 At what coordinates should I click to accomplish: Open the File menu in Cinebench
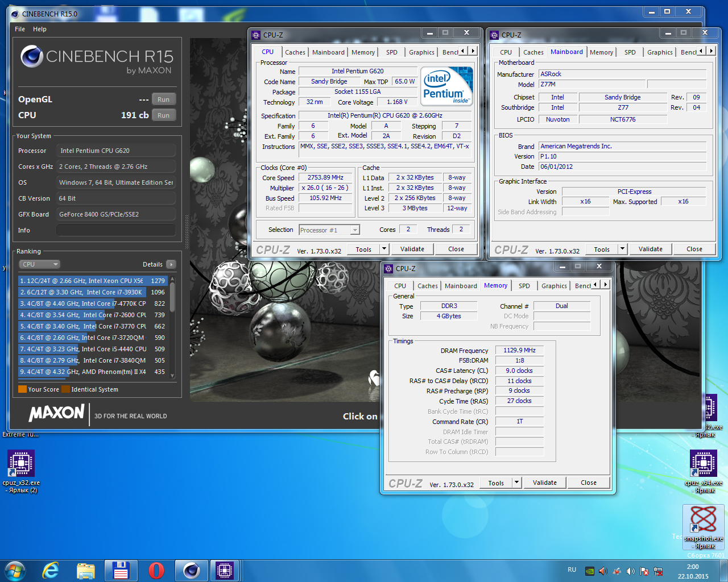coord(20,29)
